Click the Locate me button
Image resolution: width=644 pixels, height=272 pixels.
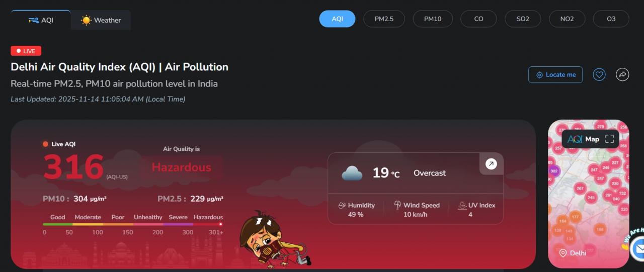[x=555, y=75]
